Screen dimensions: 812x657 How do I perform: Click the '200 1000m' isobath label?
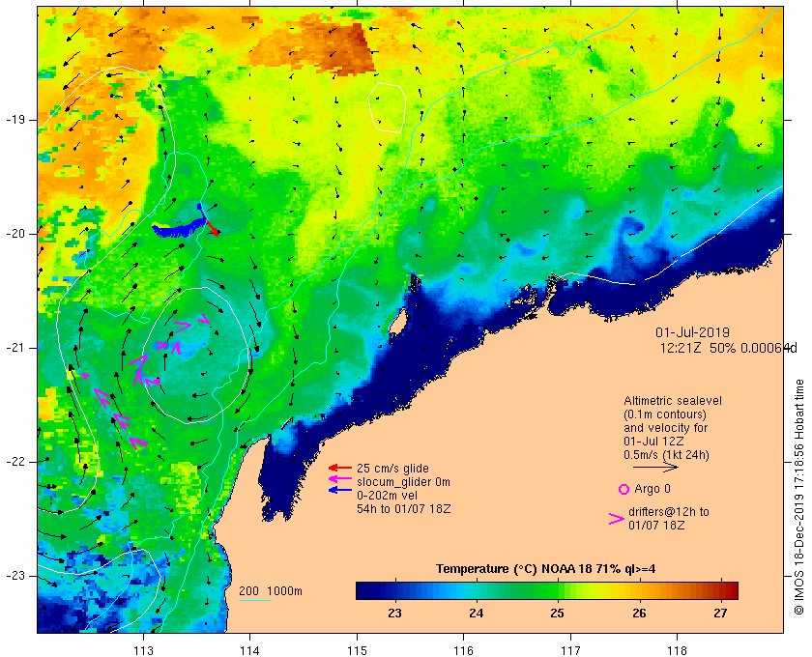[271, 591]
